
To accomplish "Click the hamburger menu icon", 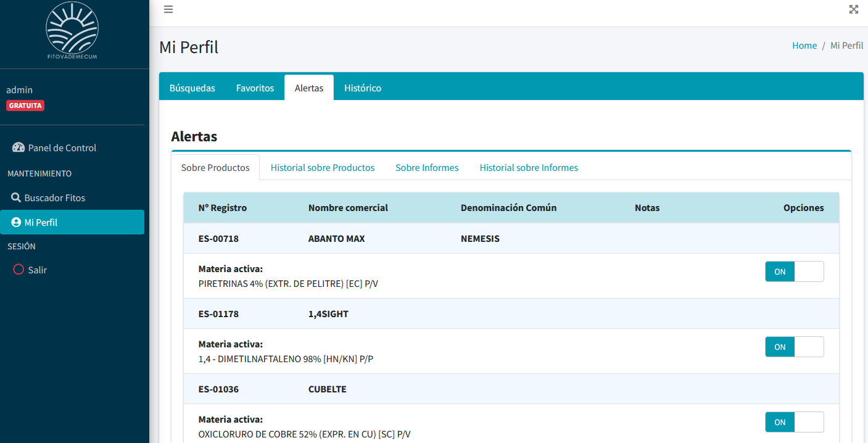I will click(x=168, y=9).
